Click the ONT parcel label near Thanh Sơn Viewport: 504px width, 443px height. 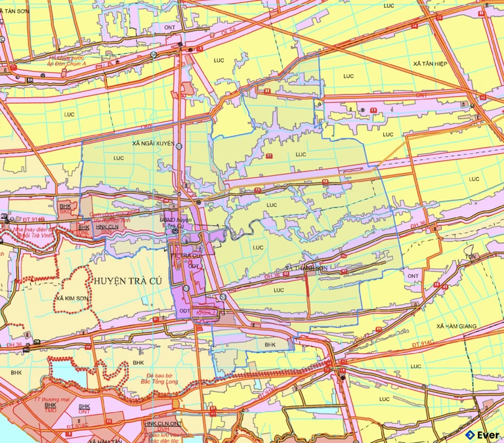pyautogui.click(x=412, y=276)
